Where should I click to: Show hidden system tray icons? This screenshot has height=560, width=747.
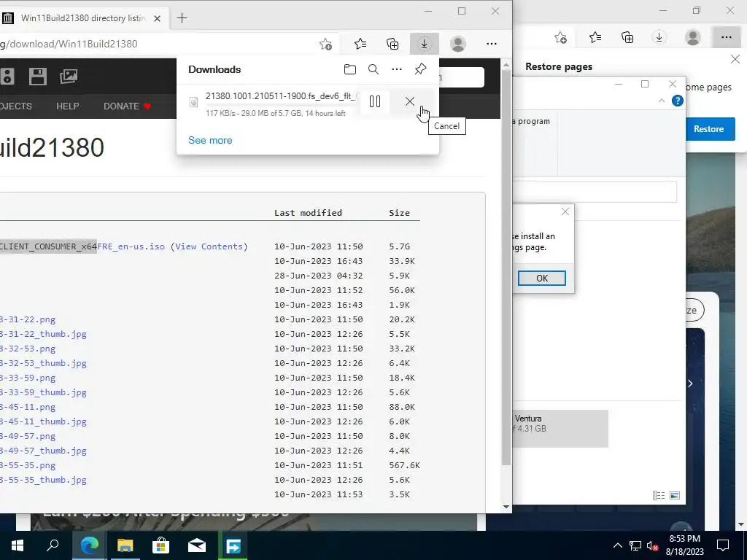(x=617, y=545)
